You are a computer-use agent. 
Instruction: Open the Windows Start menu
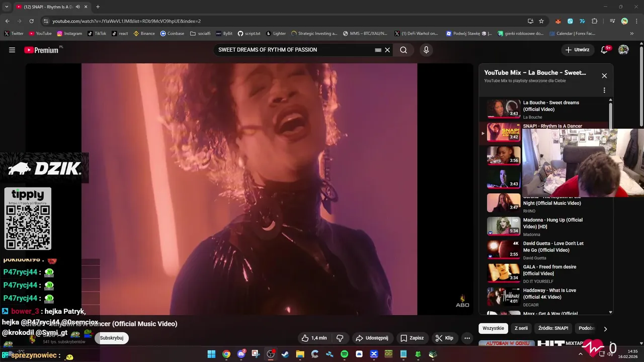(x=212, y=354)
